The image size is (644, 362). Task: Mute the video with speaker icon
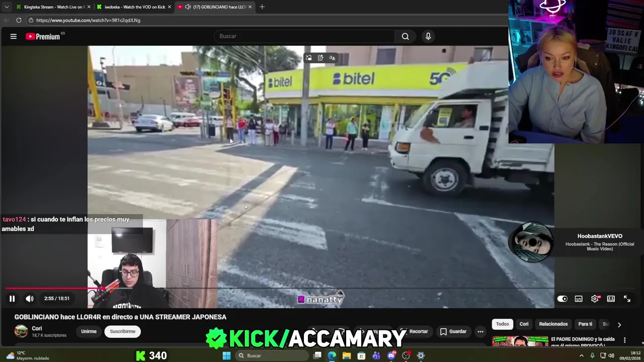click(30, 299)
